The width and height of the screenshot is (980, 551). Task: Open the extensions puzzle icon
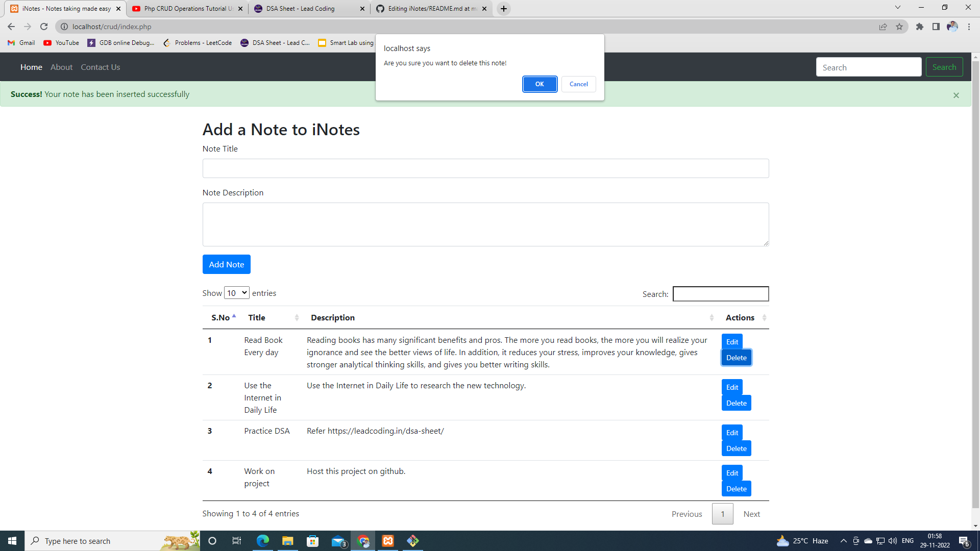[x=920, y=27]
